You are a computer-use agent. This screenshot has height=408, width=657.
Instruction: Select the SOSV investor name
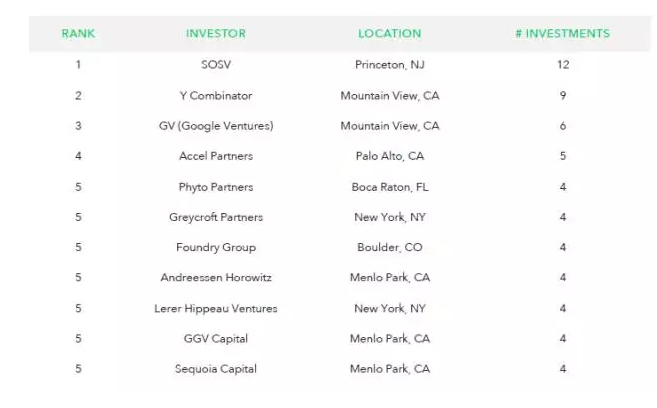[x=216, y=65]
